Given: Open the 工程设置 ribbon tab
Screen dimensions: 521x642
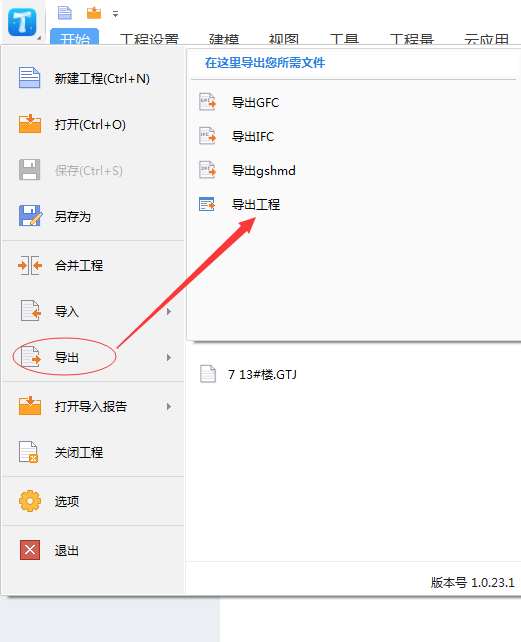Looking at the screenshot, I should coord(150,39).
